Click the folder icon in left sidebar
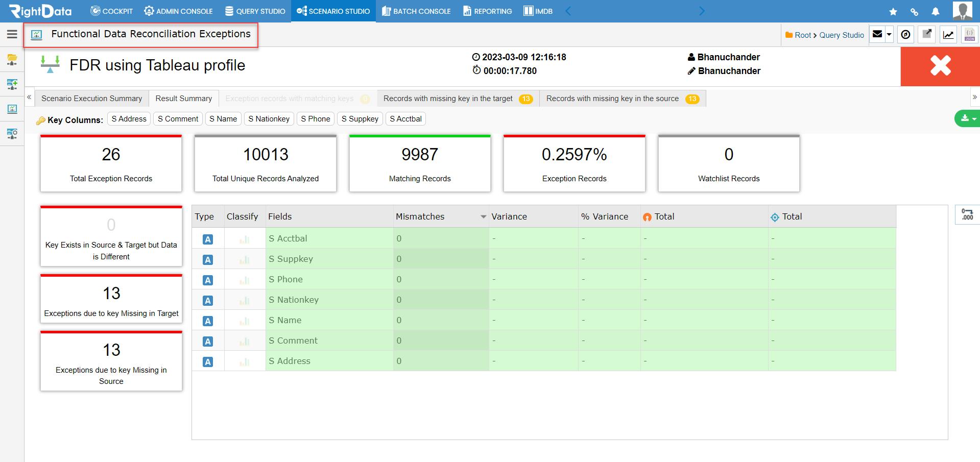Image resolution: width=980 pixels, height=462 pixels. tap(12, 60)
